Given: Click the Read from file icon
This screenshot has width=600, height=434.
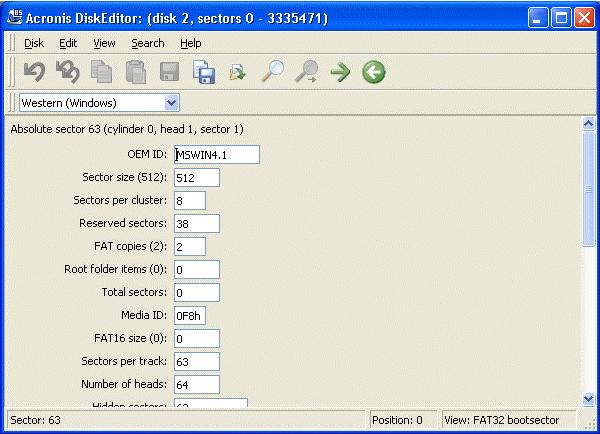Looking at the screenshot, I should [237, 72].
